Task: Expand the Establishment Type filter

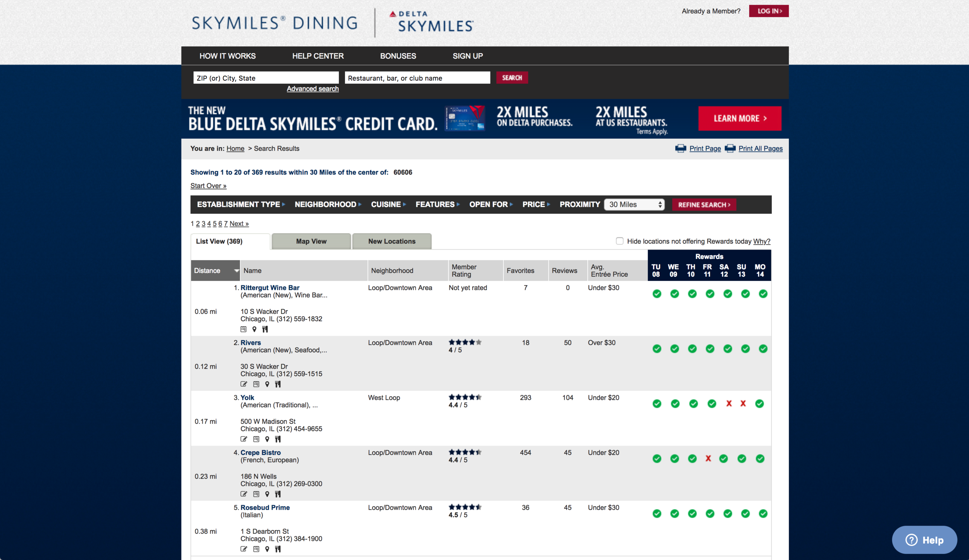Action: (x=241, y=205)
